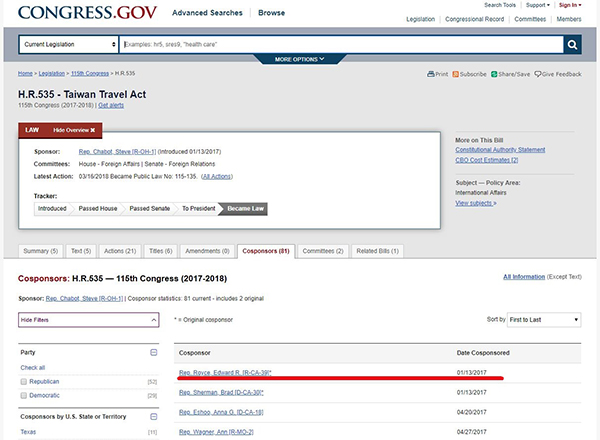Expand the More Options panel
The image size is (600, 440).
point(300,60)
